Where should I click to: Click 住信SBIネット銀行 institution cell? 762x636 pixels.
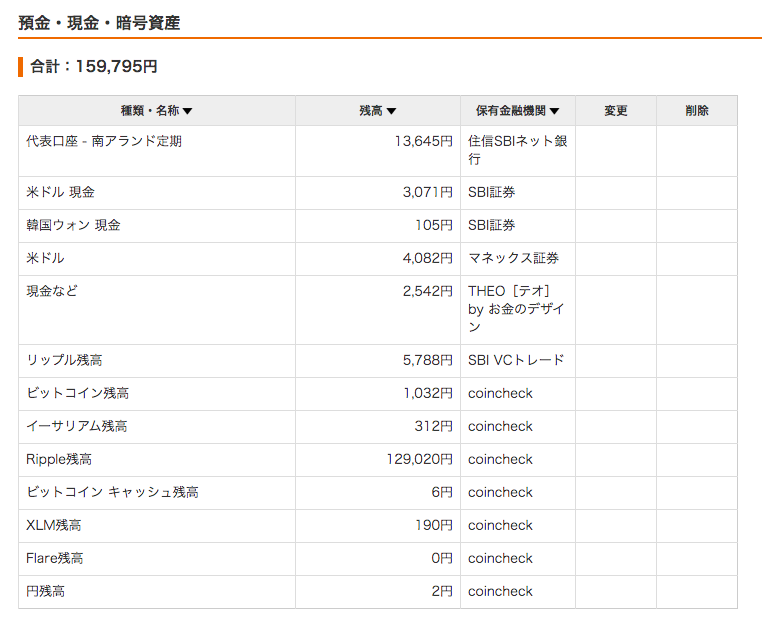pos(518,150)
